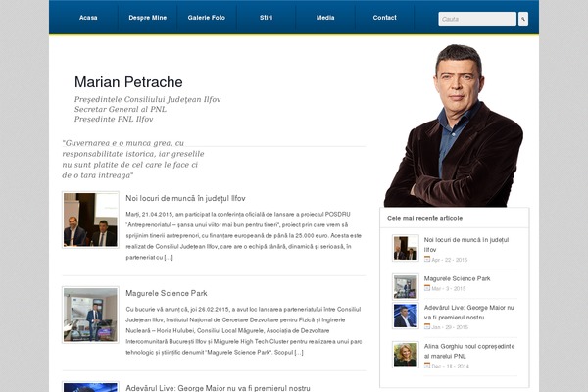
Task: Focus the Cauta search field
Action: 477,20
